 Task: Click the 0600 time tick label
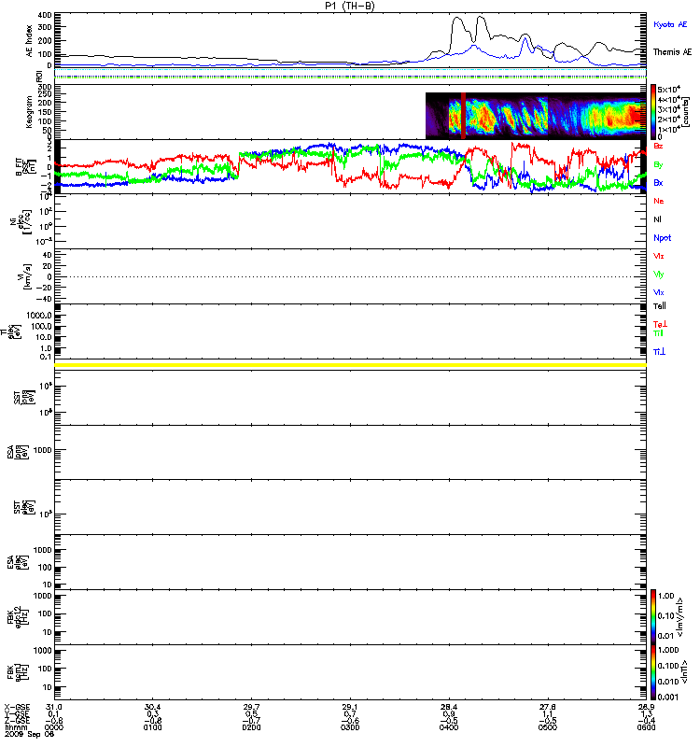[646, 727]
